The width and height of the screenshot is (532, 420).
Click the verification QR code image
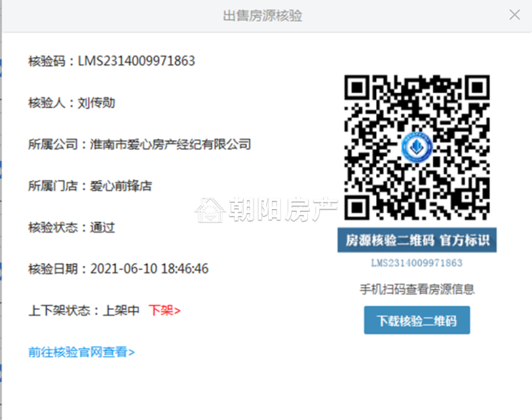(x=417, y=147)
